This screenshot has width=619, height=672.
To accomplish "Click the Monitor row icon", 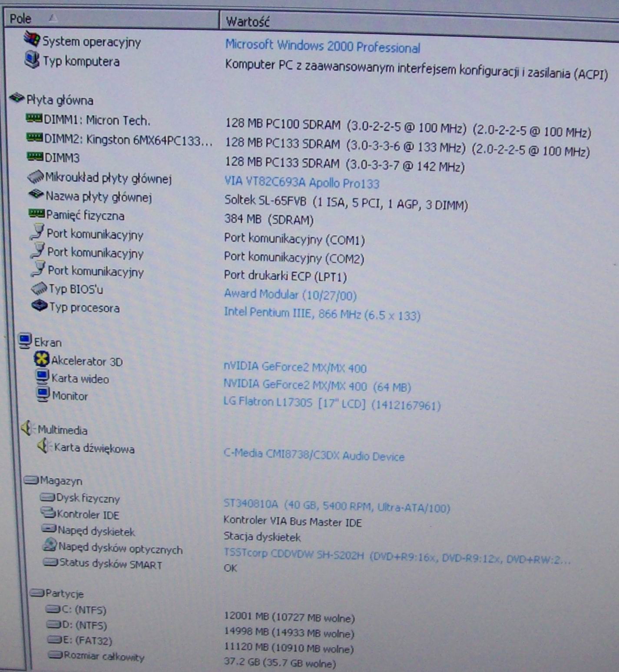I will [43, 394].
